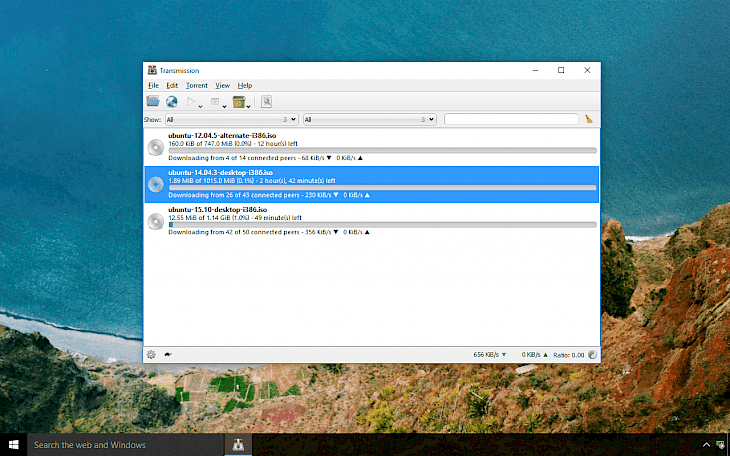Click progress bar of ubuntu-12.04.5 torrent

pyautogui.click(x=382, y=150)
